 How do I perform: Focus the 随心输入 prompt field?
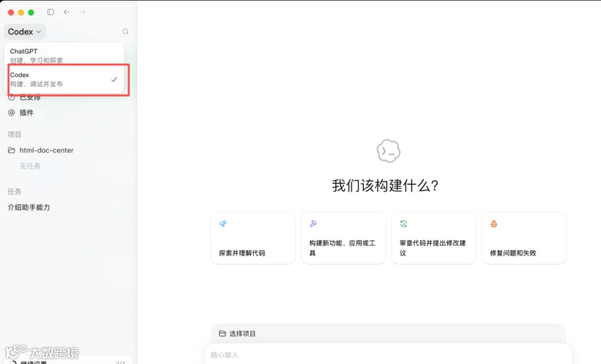[389, 355]
